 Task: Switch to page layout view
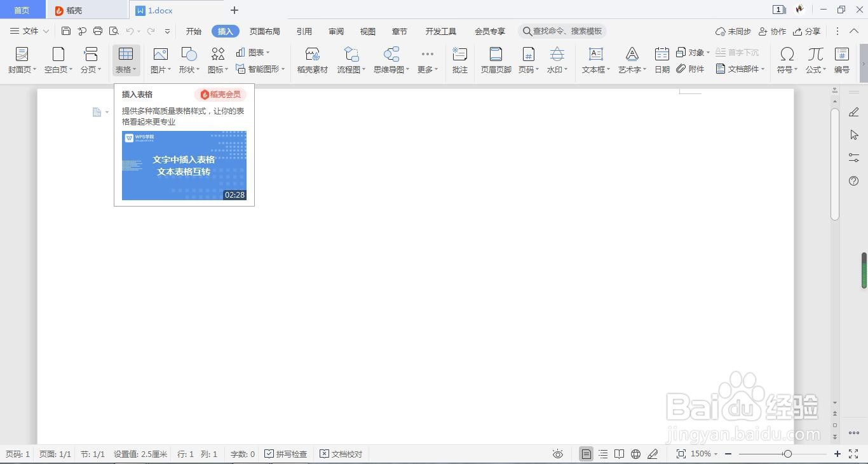click(x=587, y=454)
